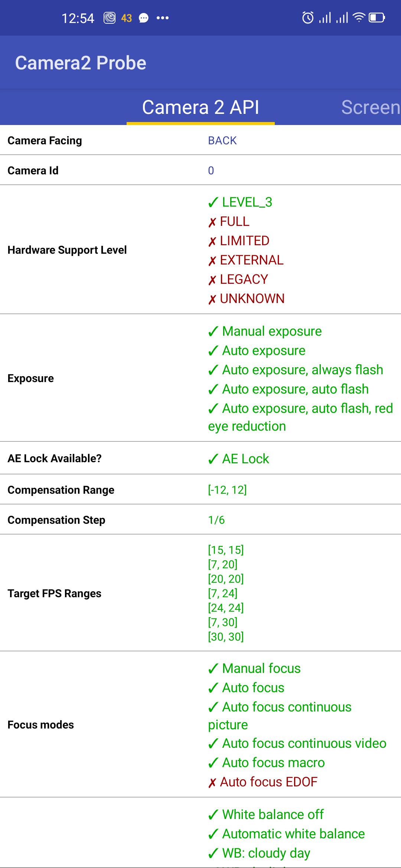Tap the red X beside Auto focus EDOF
The width and height of the screenshot is (401, 868).
212,783
